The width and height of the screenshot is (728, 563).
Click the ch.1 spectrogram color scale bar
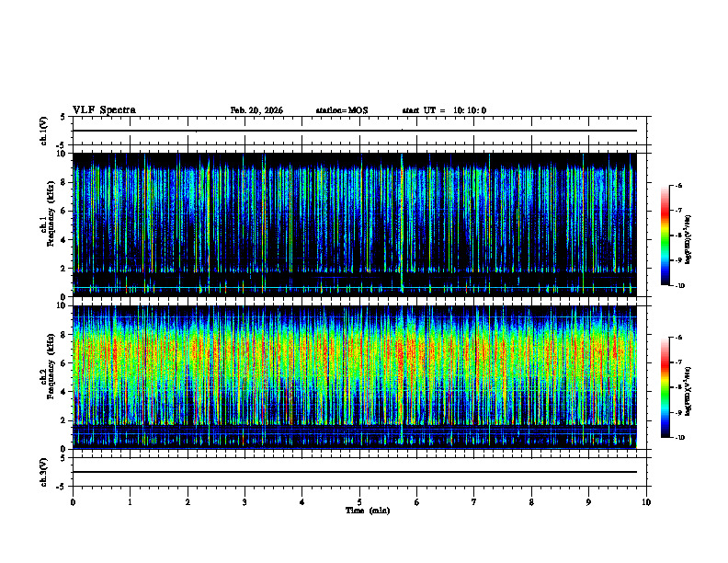(665, 236)
